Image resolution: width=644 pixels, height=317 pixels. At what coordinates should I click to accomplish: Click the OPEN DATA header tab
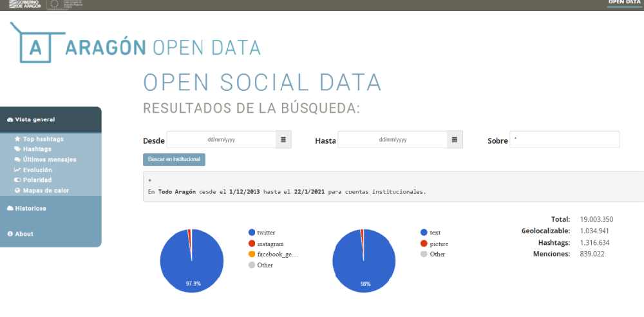(624, 3)
